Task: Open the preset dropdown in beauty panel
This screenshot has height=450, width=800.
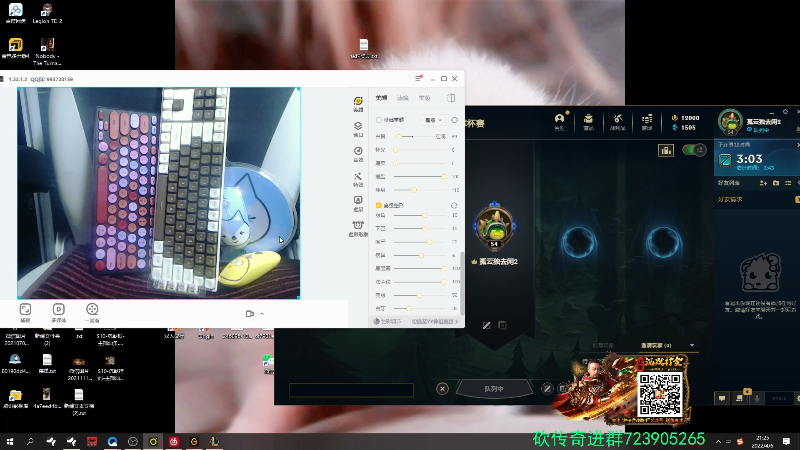Action: 433,120
